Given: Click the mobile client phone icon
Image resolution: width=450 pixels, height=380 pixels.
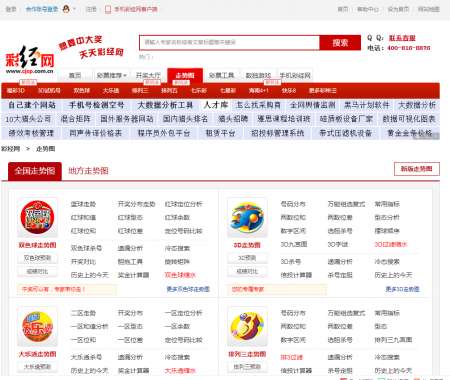Looking at the screenshot, I should 108,9.
